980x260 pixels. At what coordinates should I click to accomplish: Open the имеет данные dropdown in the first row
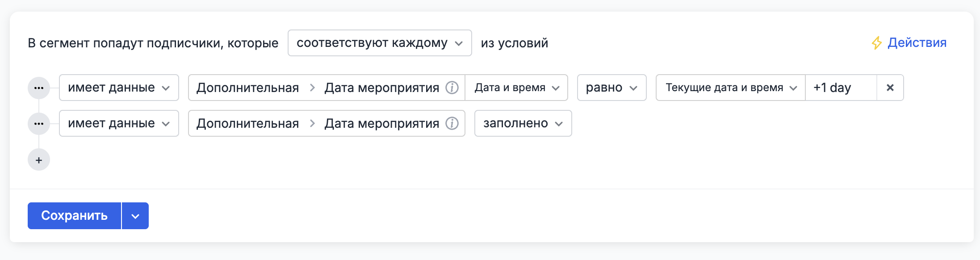click(x=118, y=88)
